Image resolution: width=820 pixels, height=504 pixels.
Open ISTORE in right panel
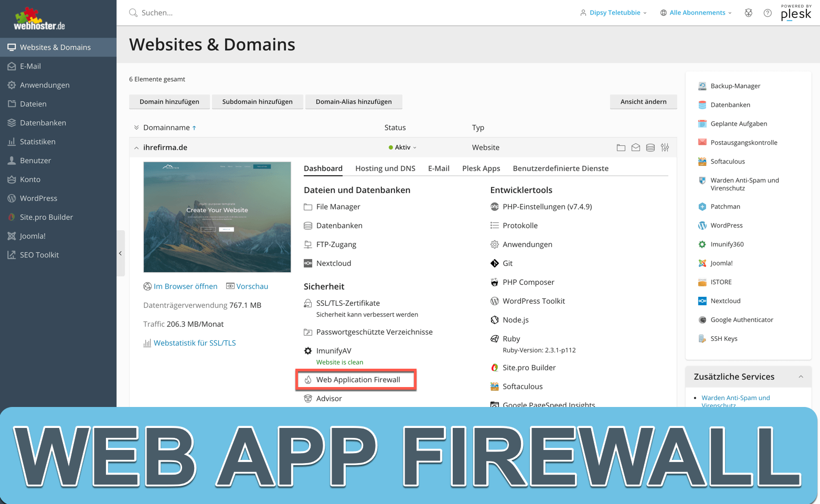click(x=715, y=282)
